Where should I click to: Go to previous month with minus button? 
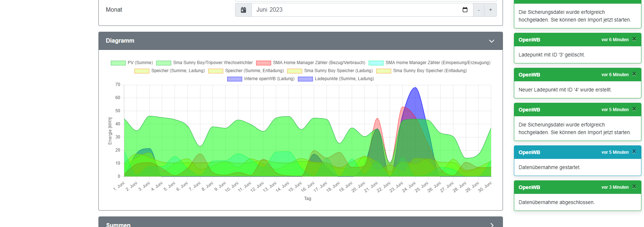click(x=479, y=10)
